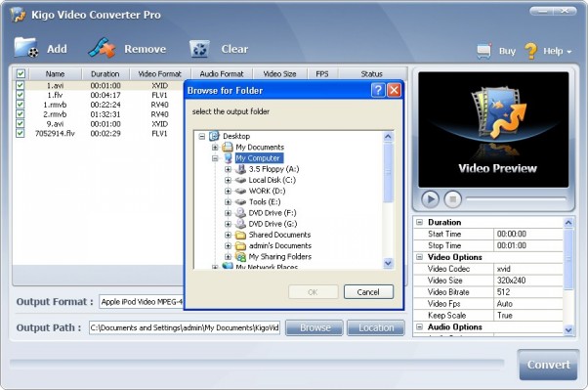
Task: Click the properties panel scroll up arrow
Action: coord(568,222)
